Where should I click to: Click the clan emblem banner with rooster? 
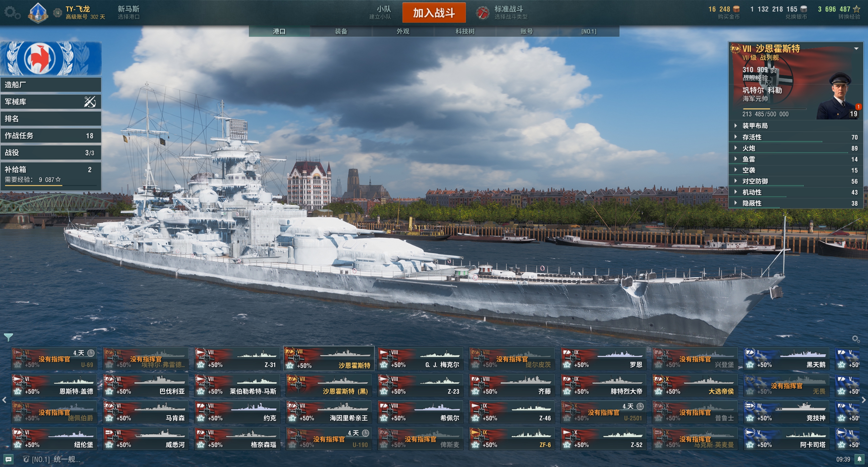click(51, 58)
